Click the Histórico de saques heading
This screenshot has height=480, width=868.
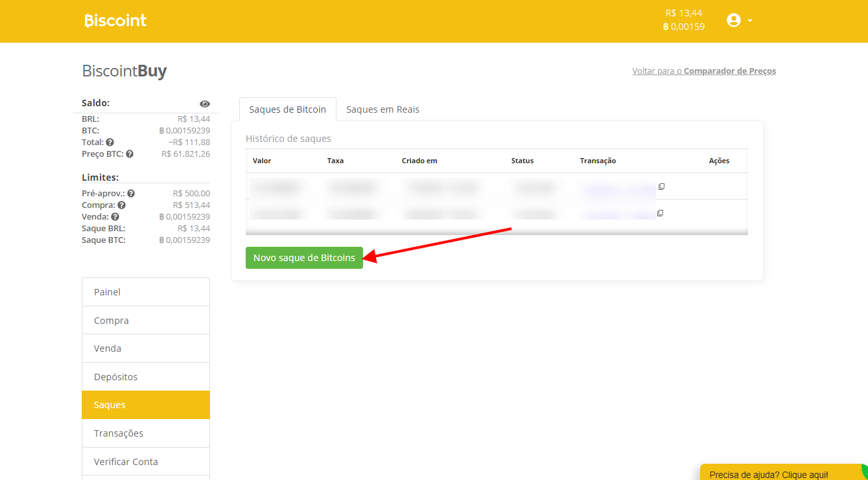point(288,139)
